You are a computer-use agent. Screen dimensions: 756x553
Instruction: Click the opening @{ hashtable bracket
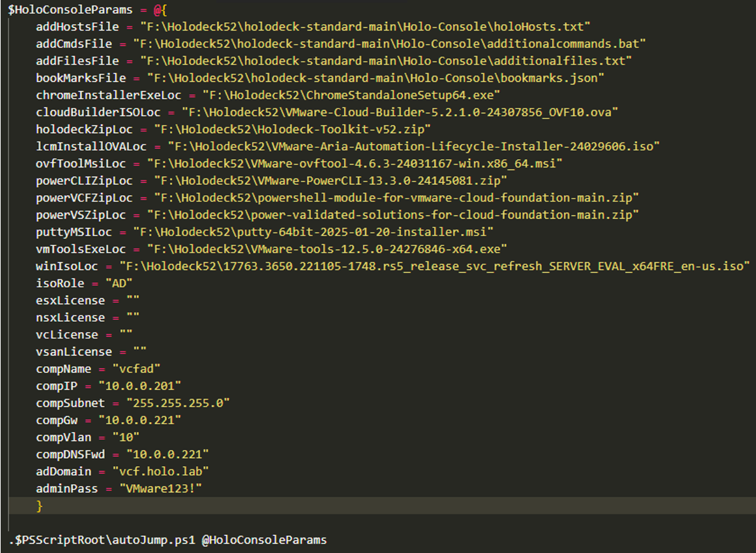click(x=160, y=9)
